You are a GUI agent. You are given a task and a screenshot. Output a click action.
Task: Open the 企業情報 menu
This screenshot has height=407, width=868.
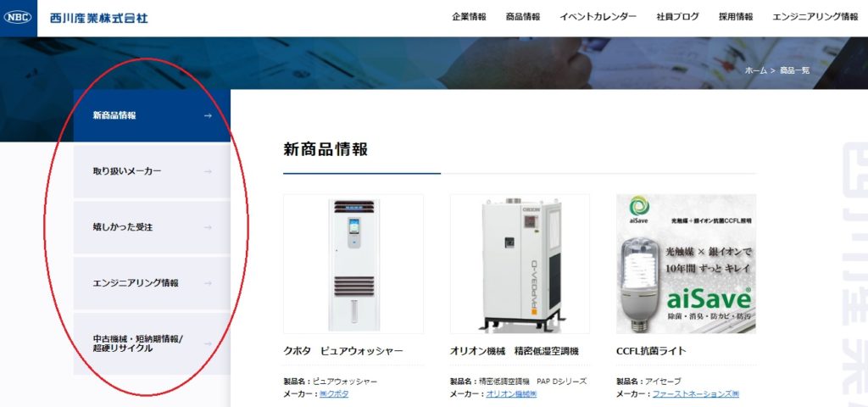[x=469, y=17]
